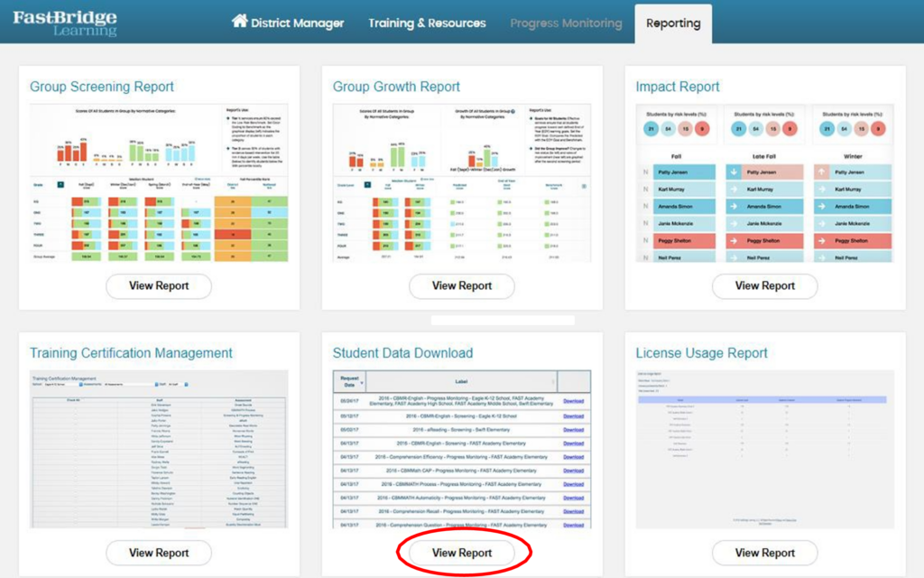View the Group Growth Report
Screen dimensions: 924x578
pyautogui.click(x=462, y=285)
